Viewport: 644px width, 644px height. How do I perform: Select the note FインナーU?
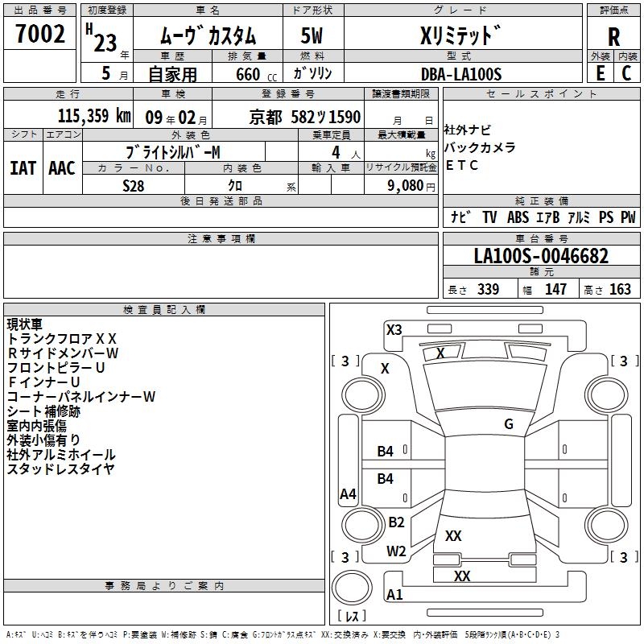[43, 382]
